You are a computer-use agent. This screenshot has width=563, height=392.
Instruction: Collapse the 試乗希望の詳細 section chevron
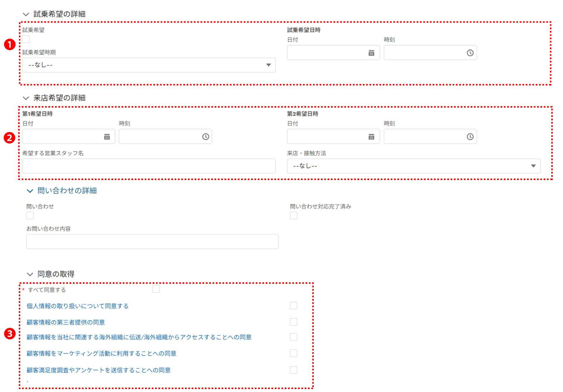click(x=26, y=14)
